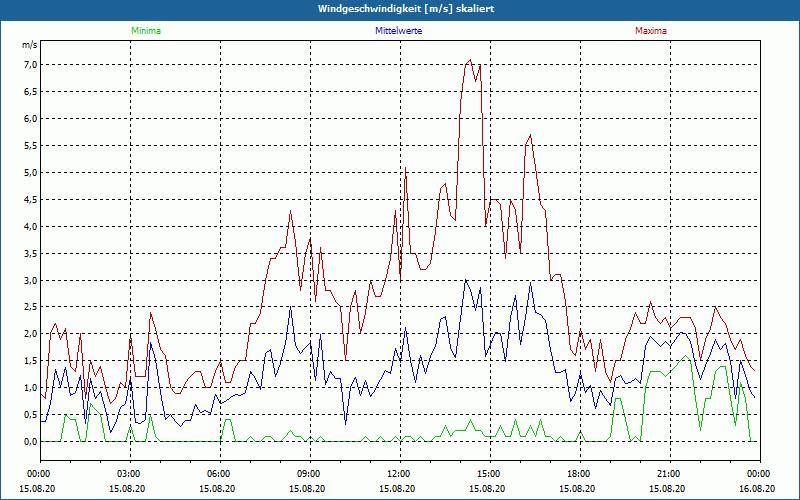The image size is (800, 500).
Task: Click the 15:00 time axis marker
Action: click(x=488, y=474)
